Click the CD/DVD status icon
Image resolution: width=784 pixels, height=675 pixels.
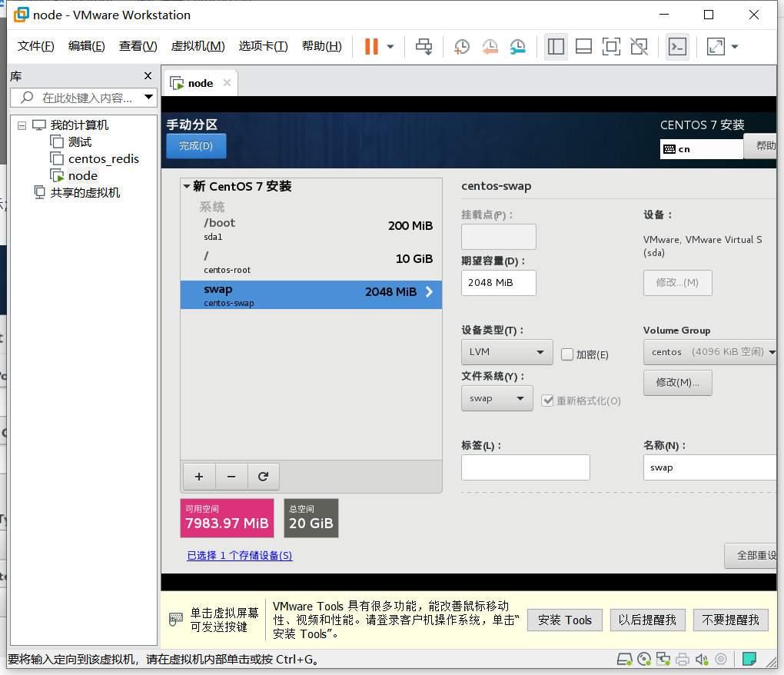(644, 660)
